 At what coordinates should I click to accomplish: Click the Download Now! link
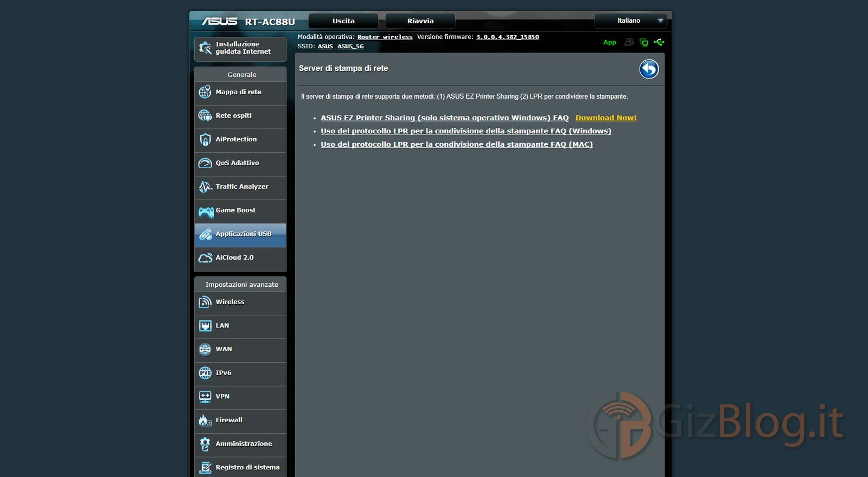pyautogui.click(x=606, y=118)
